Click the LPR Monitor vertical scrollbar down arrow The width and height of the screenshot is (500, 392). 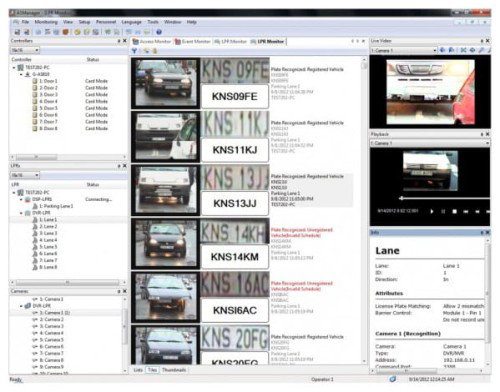point(364,361)
